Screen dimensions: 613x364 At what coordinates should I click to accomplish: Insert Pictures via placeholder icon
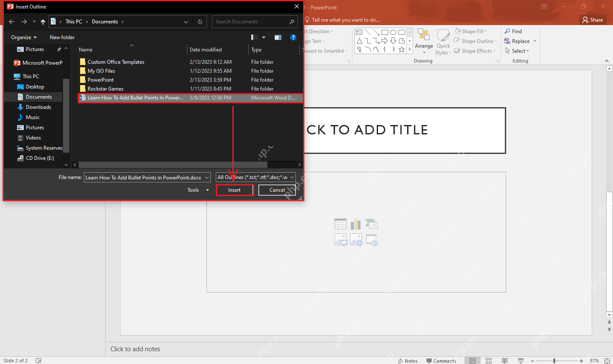(341, 240)
